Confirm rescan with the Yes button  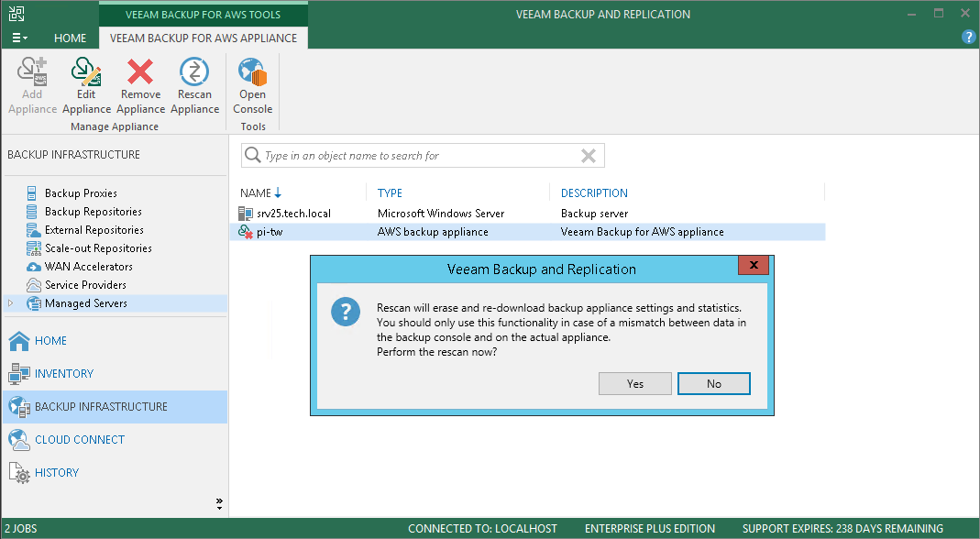pyautogui.click(x=635, y=384)
